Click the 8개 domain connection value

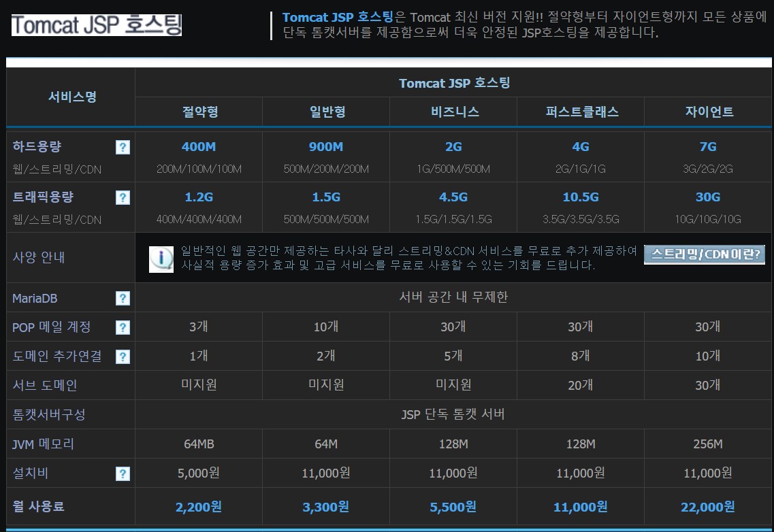581,355
